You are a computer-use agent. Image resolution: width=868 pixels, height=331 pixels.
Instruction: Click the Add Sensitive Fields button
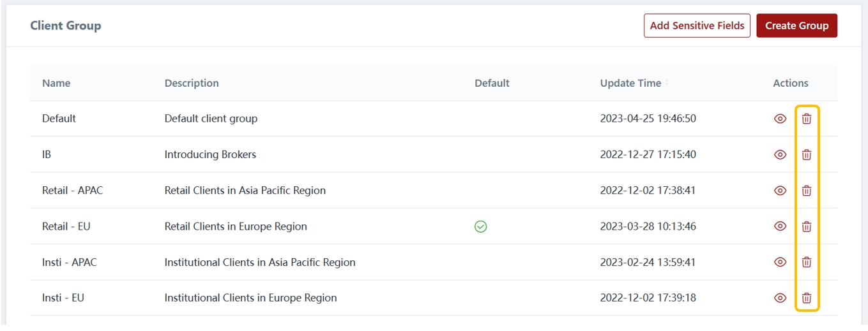(x=697, y=26)
